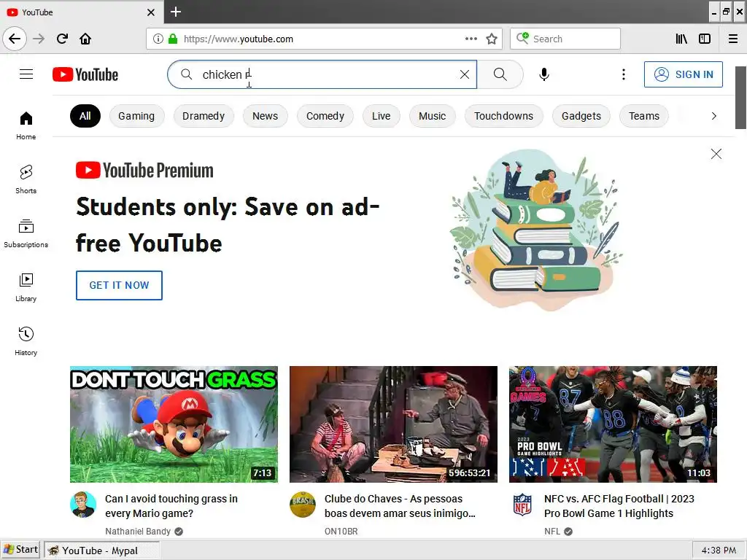Open the Clube do Chaves video title
Viewport: 747px width, 560px height.
coord(400,506)
